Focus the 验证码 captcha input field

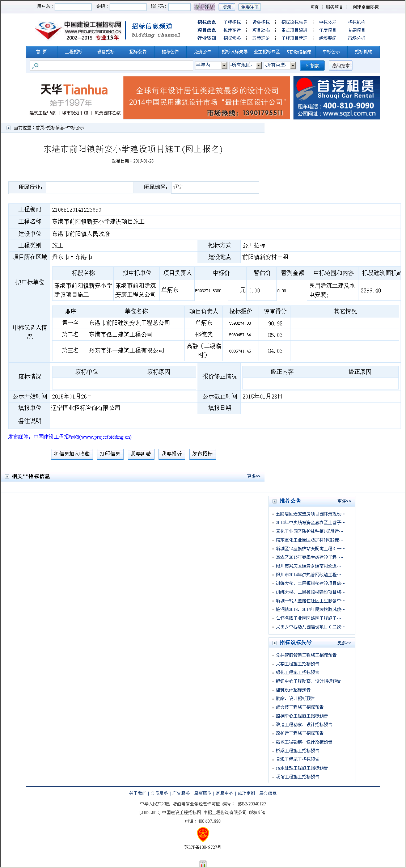point(179,7)
